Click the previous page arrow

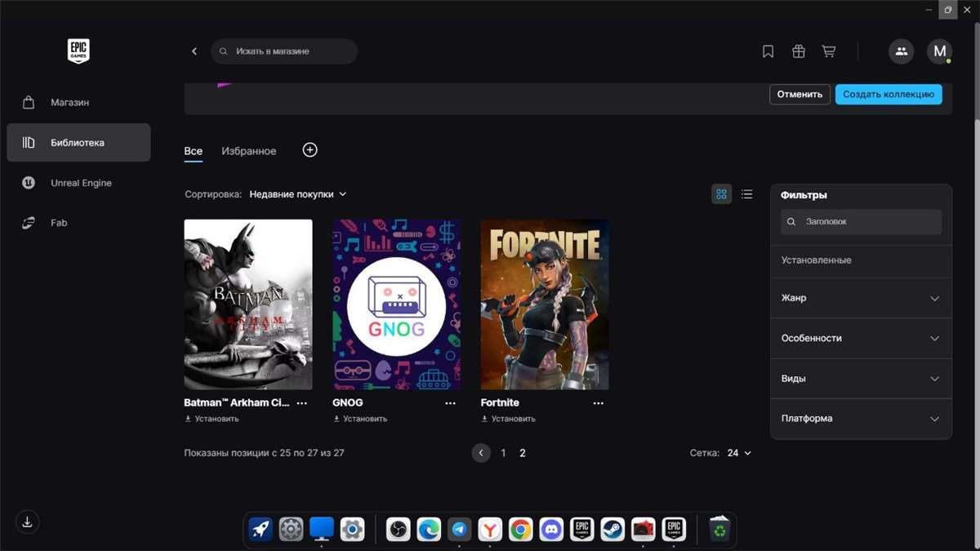tap(481, 453)
